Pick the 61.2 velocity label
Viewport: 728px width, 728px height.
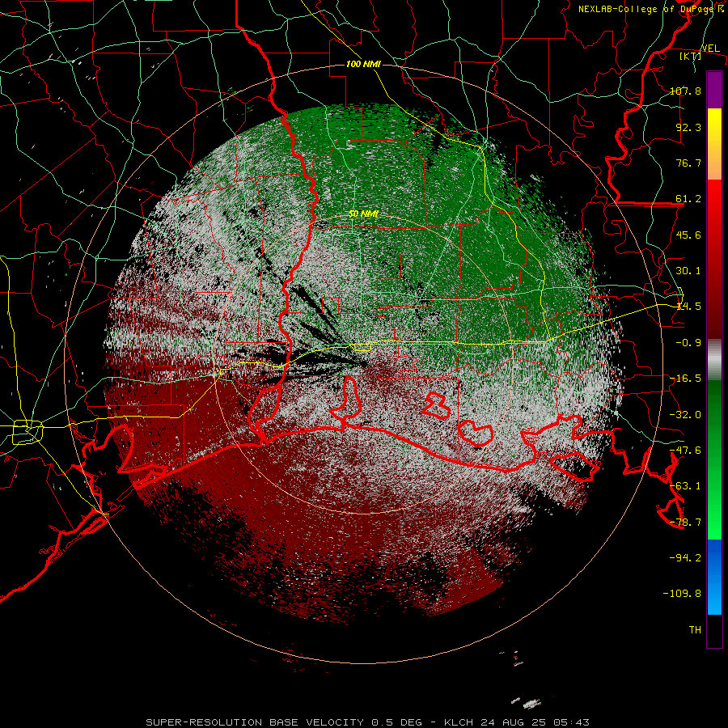(x=688, y=199)
